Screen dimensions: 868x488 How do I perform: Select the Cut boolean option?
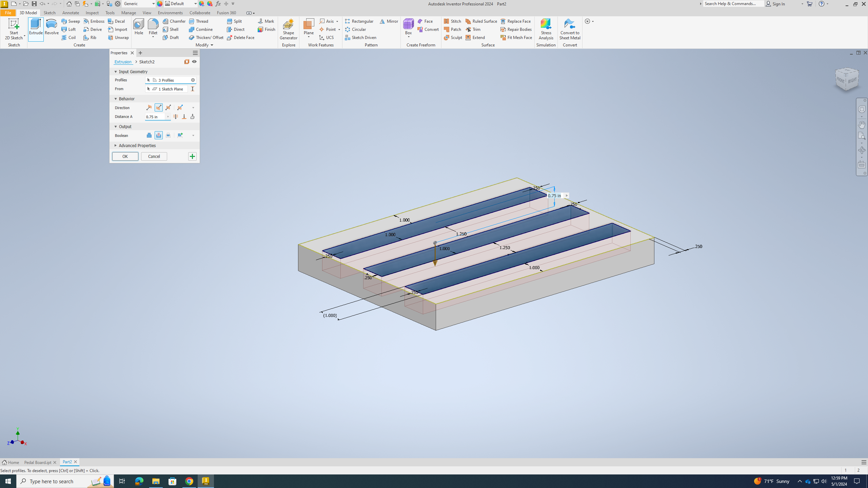tap(158, 136)
